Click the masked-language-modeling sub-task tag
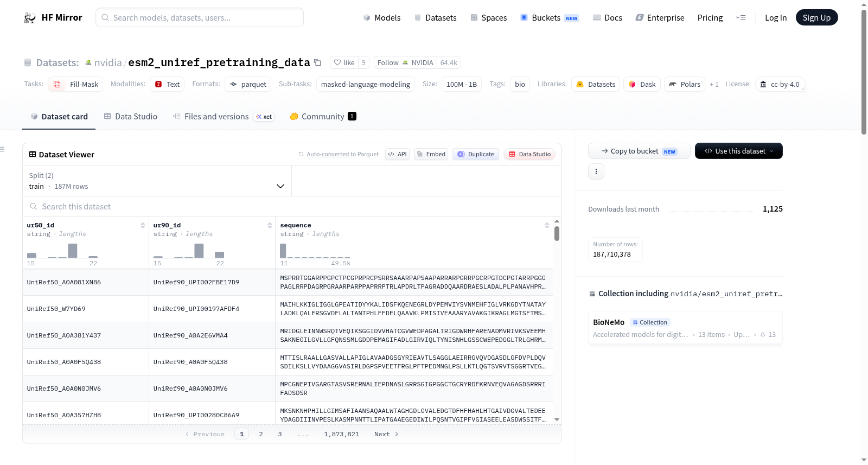Screen dimensions: 868x465 366,84
